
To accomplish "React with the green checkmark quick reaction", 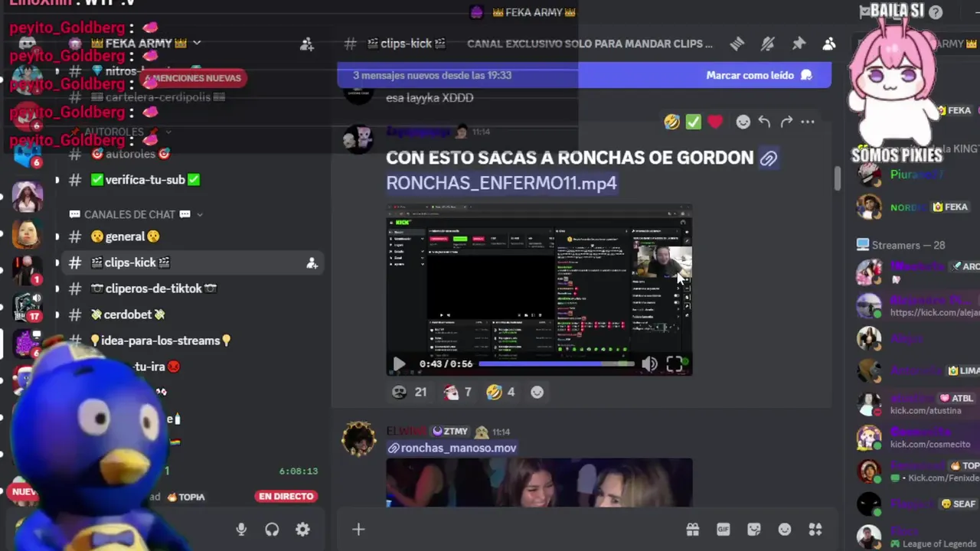I will click(x=694, y=122).
